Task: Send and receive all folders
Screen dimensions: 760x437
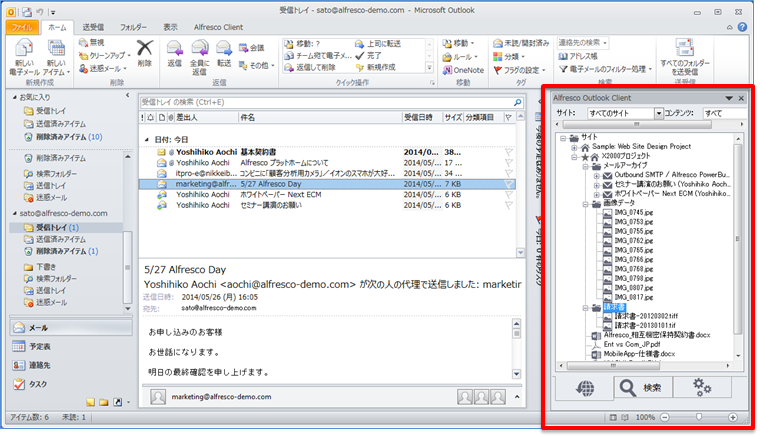Action: [684, 57]
